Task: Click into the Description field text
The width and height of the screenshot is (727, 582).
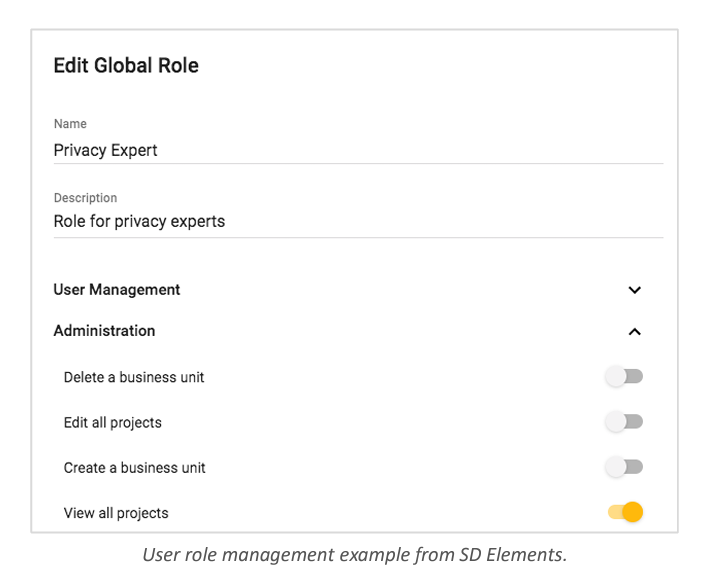Action: [x=358, y=222]
